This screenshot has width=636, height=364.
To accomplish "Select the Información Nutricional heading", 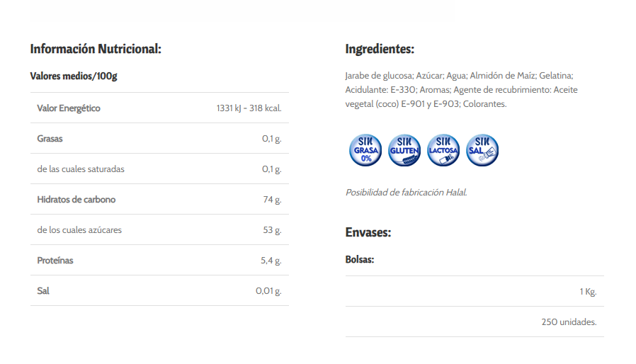I will pos(96,49).
